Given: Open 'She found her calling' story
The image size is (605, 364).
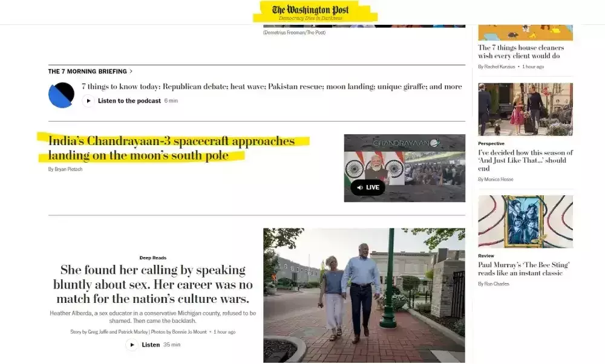Looking at the screenshot, I should [x=153, y=284].
